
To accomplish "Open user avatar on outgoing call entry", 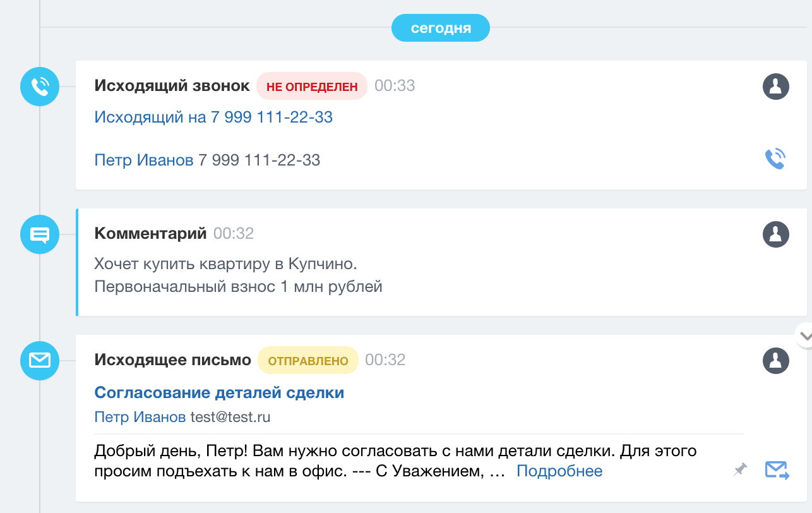I will click(776, 87).
